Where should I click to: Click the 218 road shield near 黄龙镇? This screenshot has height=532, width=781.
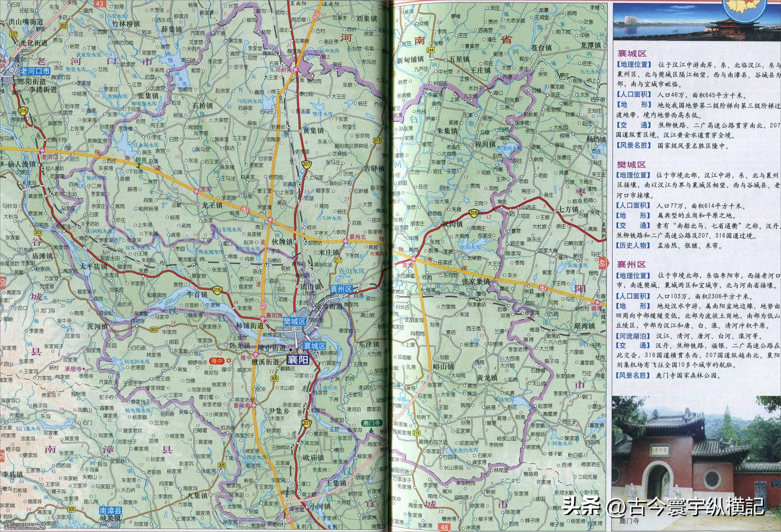(417, 433)
